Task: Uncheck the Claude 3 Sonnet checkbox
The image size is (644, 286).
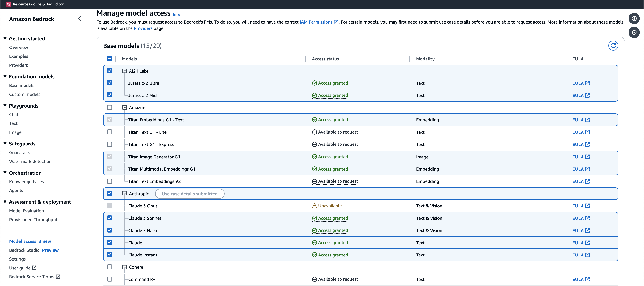Action: click(109, 218)
